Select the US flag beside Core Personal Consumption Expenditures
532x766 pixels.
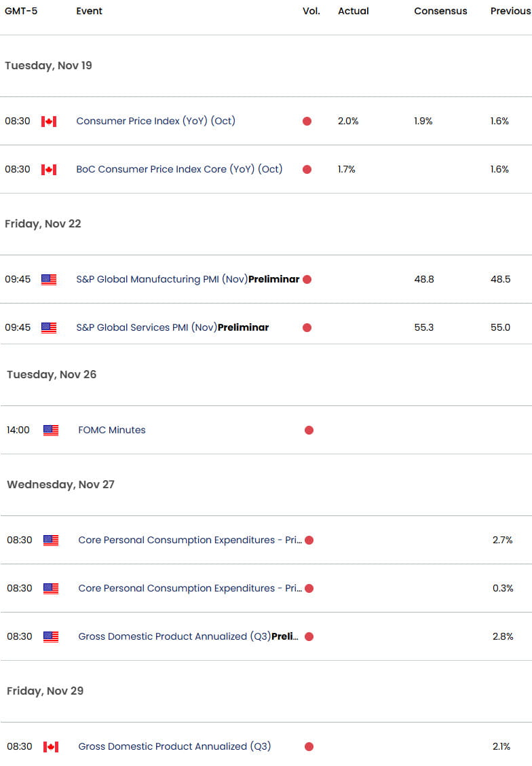[50, 540]
